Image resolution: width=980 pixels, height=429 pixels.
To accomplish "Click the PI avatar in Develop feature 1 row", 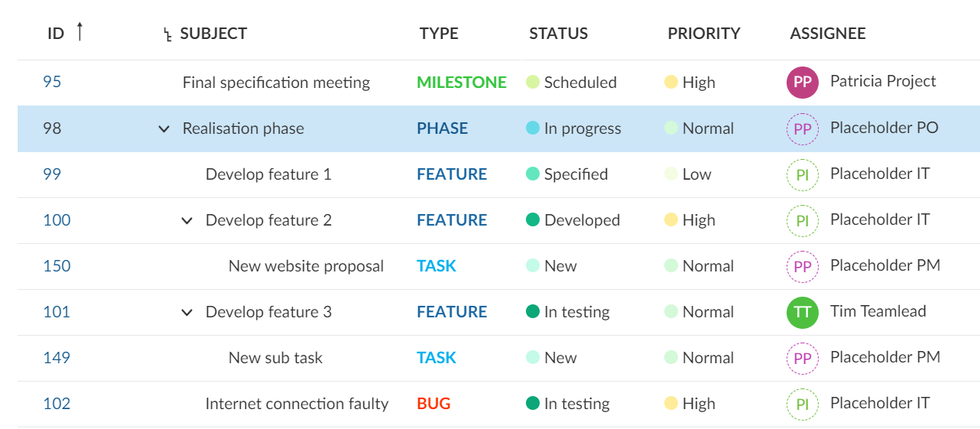I will (x=802, y=174).
